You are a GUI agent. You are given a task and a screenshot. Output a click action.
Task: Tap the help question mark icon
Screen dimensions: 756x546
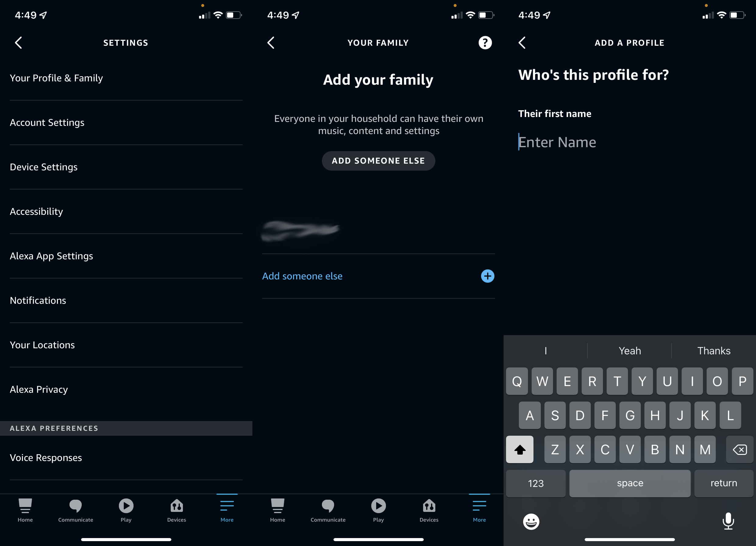point(485,42)
